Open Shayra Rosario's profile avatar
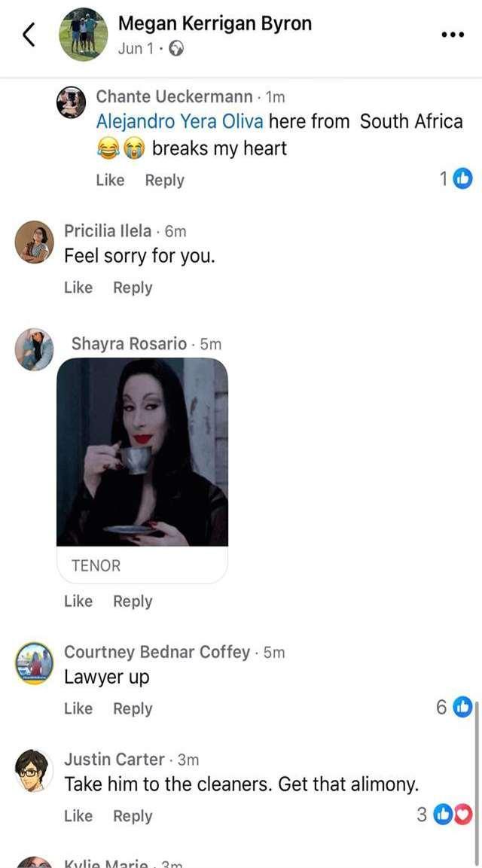 35,349
